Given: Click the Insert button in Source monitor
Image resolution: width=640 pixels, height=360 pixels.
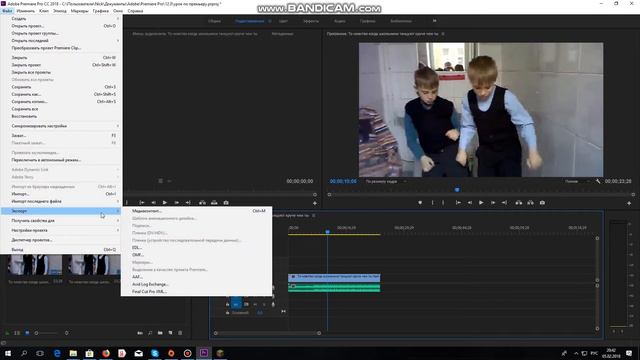Looking at the screenshot, I should tap(202, 202).
